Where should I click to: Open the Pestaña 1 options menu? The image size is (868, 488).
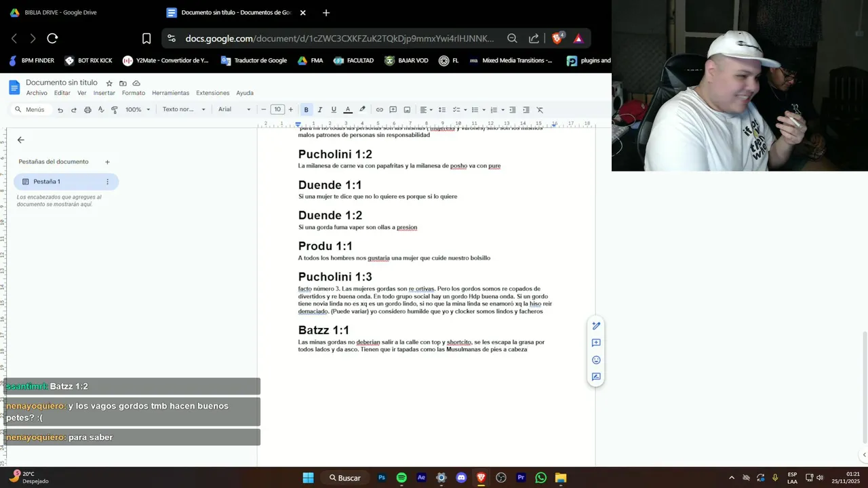click(x=107, y=182)
